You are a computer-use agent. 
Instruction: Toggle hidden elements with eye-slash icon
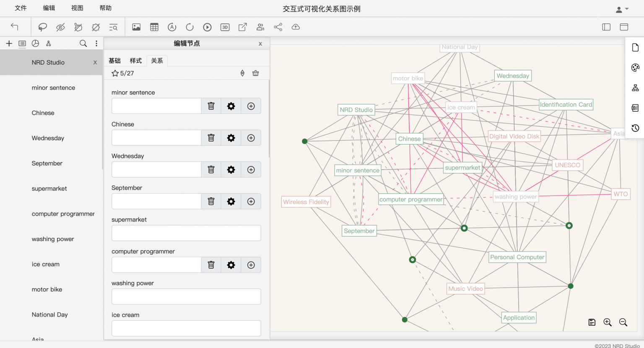[x=60, y=27]
